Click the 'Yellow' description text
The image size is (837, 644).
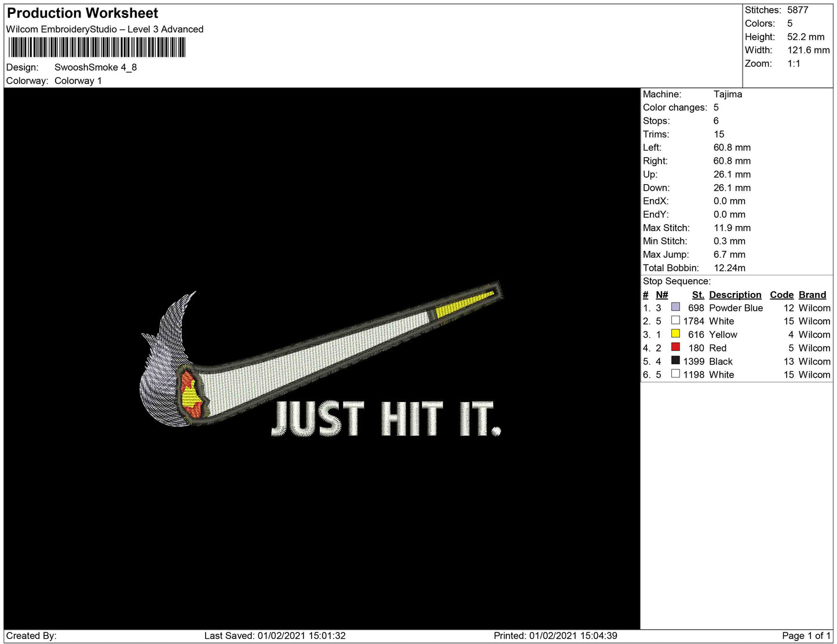pyautogui.click(x=723, y=335)
